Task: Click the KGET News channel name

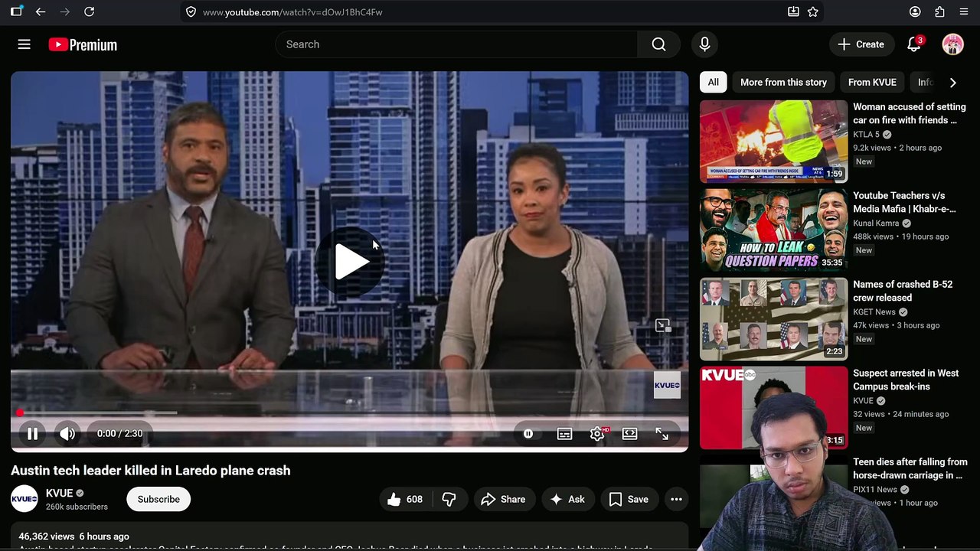Action: [x=874, y=312]
